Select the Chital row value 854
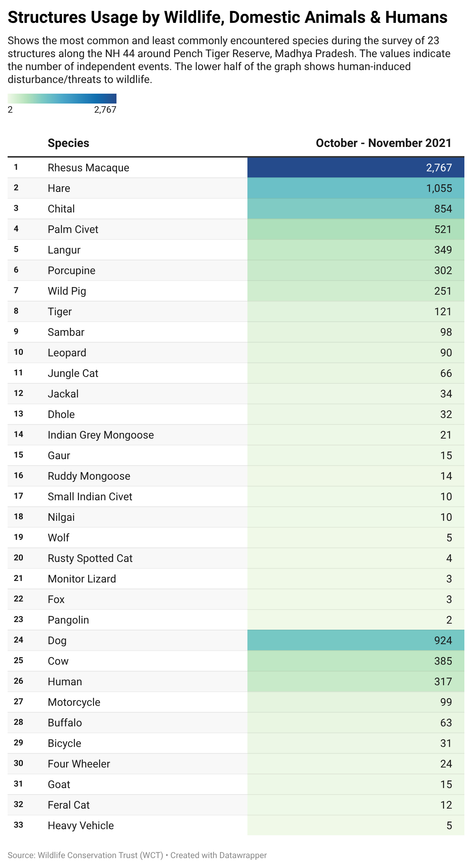This screenshot has width=472, height=868. pyautogui.click(x=443, y=209)
